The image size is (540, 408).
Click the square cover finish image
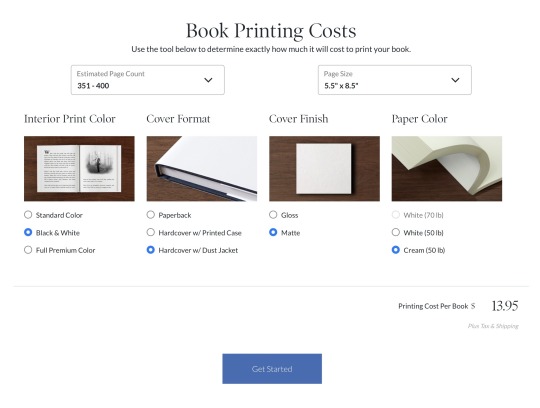point(324,169)
